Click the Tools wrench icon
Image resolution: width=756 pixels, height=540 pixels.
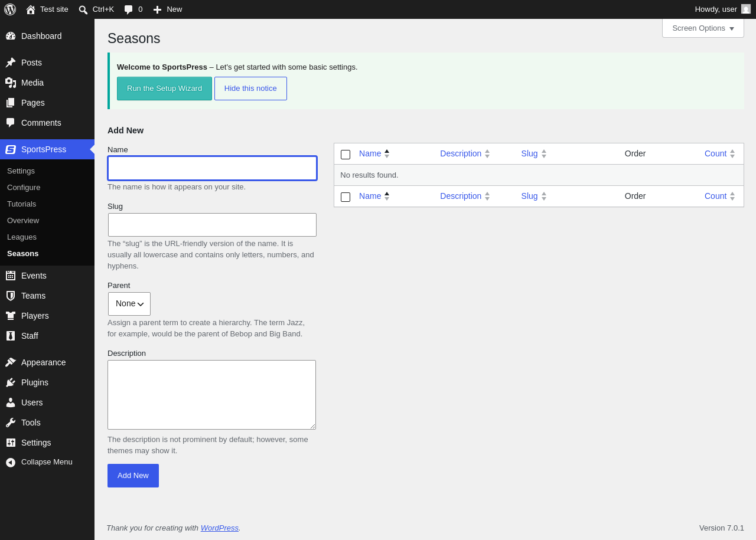click(x=11, y=423)
